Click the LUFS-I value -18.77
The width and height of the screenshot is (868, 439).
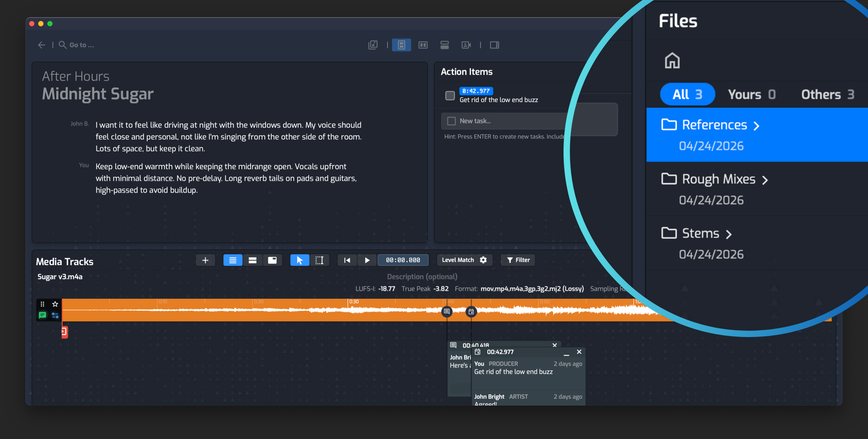387,288
